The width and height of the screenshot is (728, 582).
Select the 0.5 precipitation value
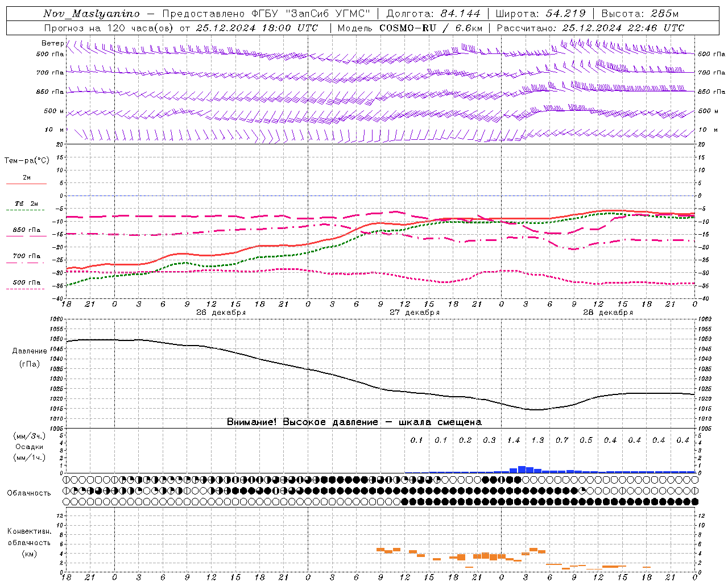tap(586, 440)
